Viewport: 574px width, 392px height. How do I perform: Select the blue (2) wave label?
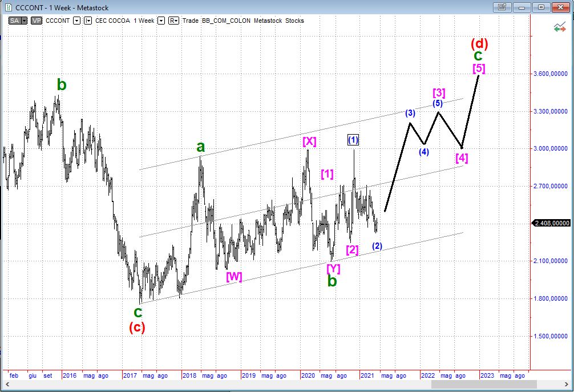[377, 246]
